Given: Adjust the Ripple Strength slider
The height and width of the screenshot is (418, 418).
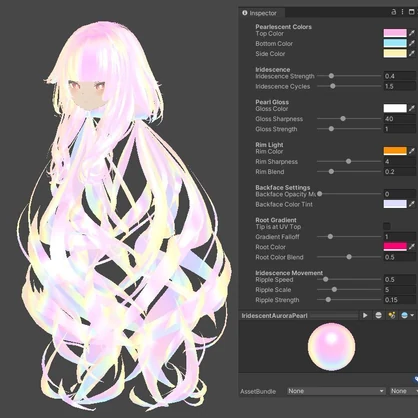Looking at the screenshot, I should click(x=349, y=300).
